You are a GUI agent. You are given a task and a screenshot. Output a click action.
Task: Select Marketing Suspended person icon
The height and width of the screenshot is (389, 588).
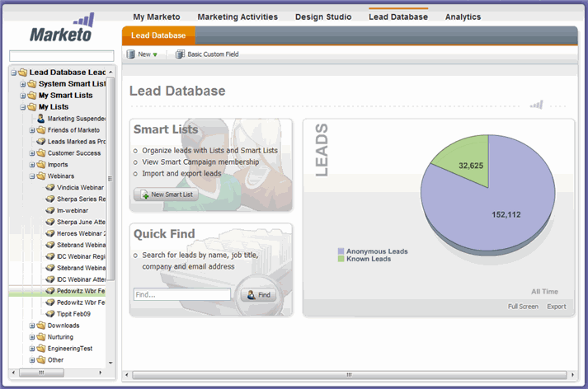[41, 119]
